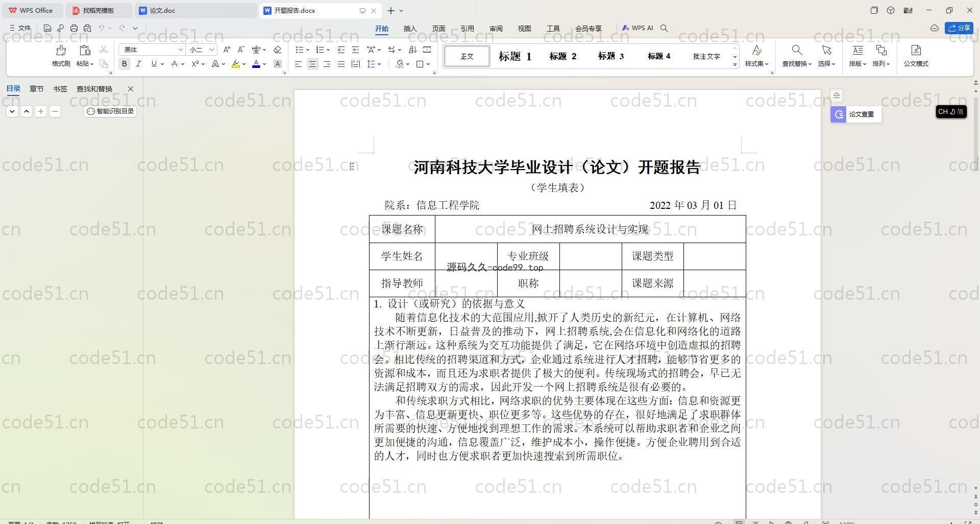Open the 审阅 (Review) ribbon tab

[496, 29]
